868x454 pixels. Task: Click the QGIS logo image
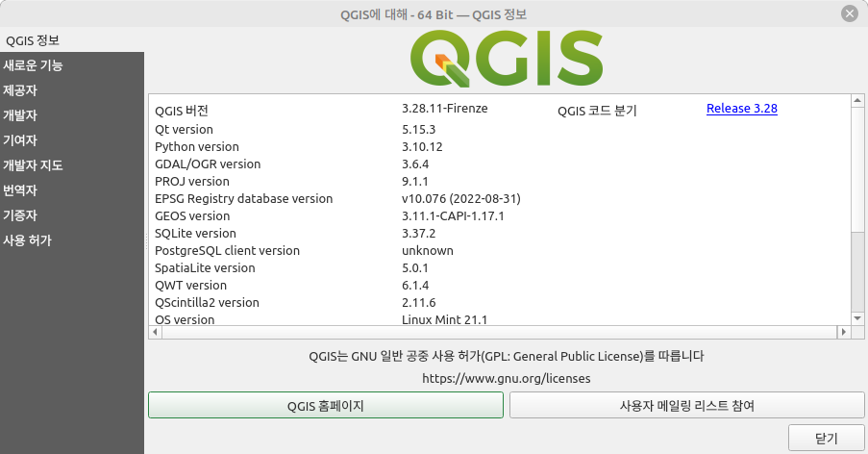coord(507,59)
